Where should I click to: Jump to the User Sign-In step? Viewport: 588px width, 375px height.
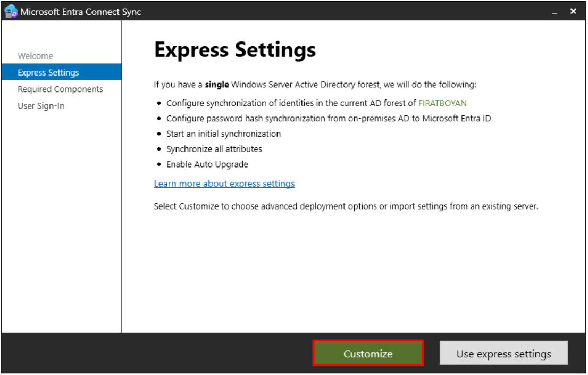click(x=41, y=106)
